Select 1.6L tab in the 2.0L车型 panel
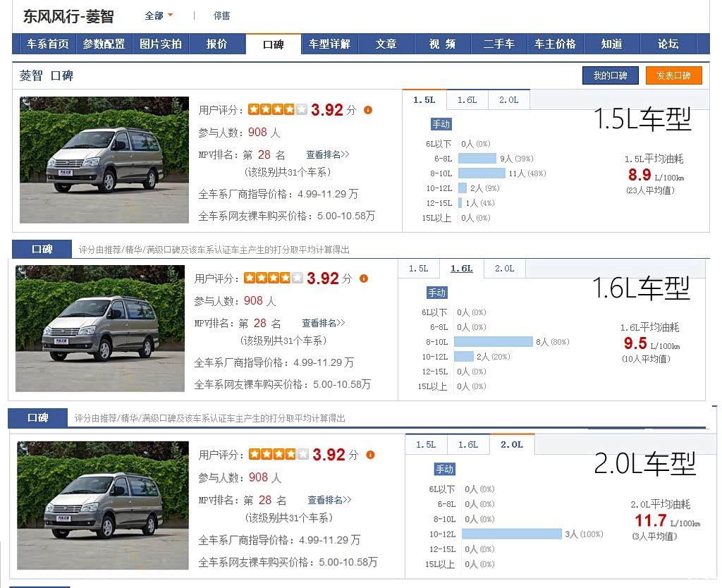Image resolution: width=722 pixels, height=588 pixels. (468, 445)
